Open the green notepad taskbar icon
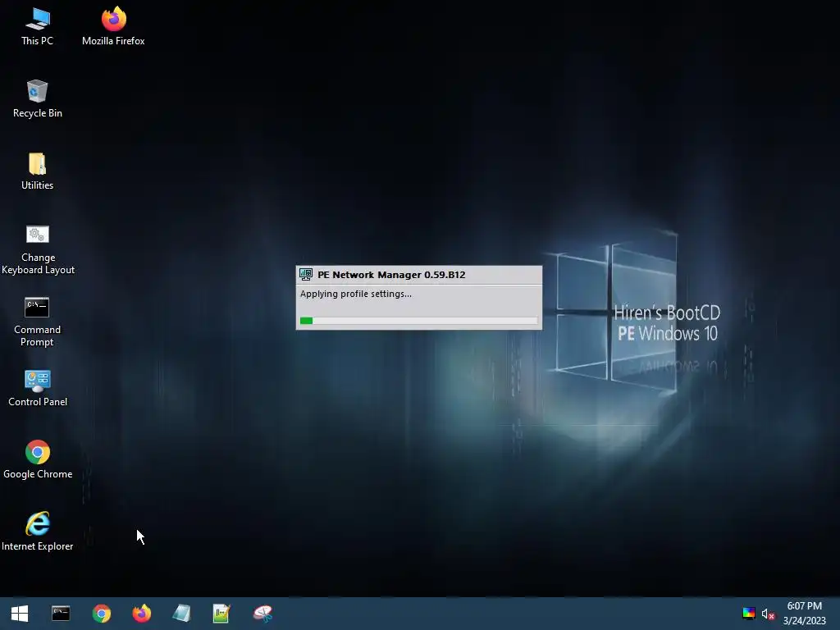Viewport: 840px width, 630px height. (x=221, y=614)
